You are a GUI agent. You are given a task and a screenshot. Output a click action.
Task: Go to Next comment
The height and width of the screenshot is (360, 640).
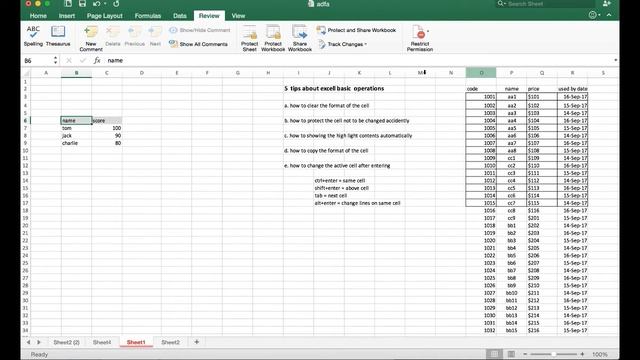point(155,36)
